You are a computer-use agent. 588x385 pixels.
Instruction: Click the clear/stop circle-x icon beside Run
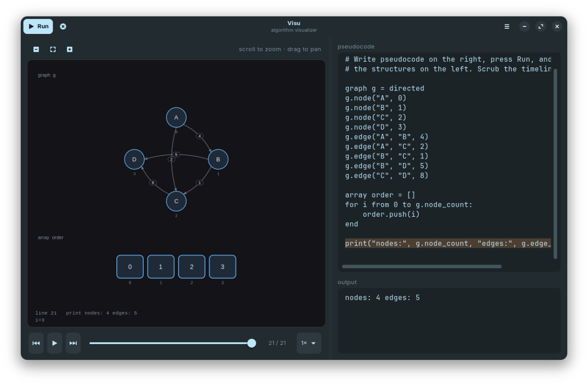click(63, 26)
